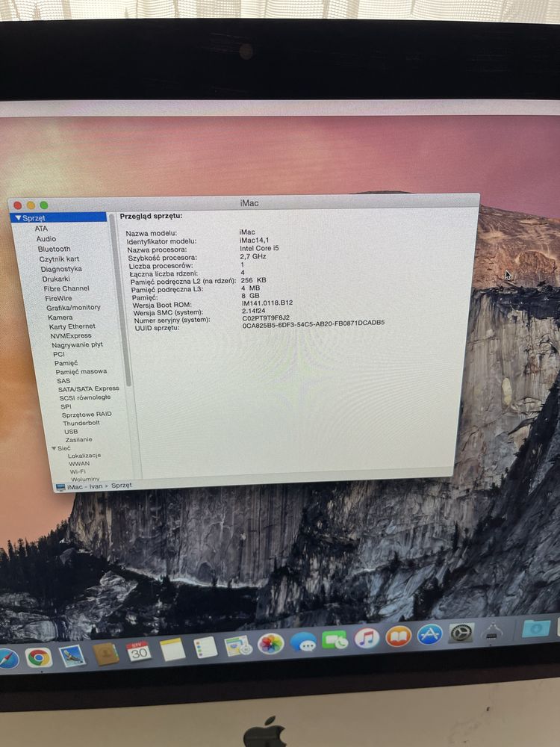The height and width of the screenshot is (747, 560).
Task: Open the Calendar icon showing 30
Action: coord(139,651)
